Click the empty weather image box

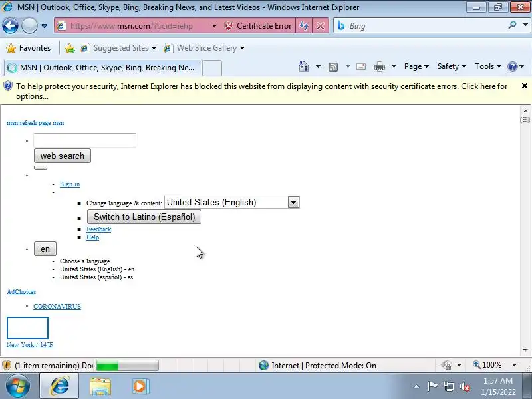click(27, 328)
